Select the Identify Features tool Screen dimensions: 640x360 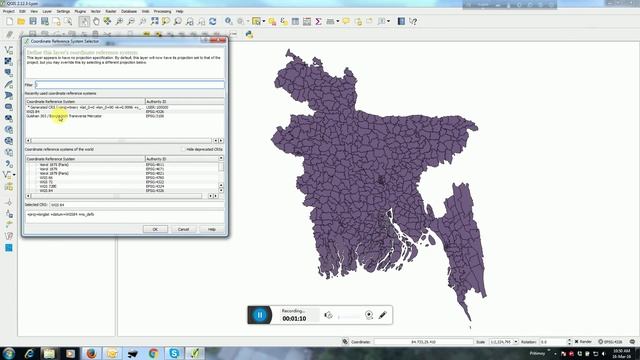[229, 21]
